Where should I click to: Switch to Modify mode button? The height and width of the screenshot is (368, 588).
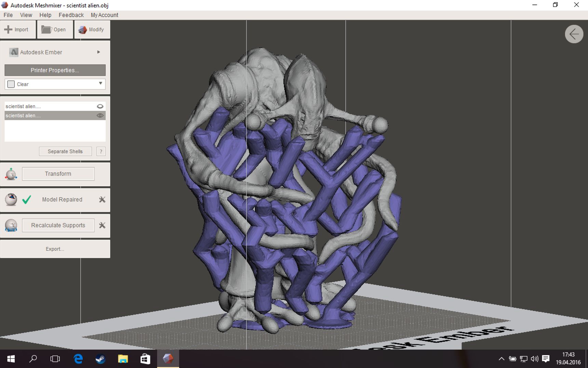(x=92, y=29)
